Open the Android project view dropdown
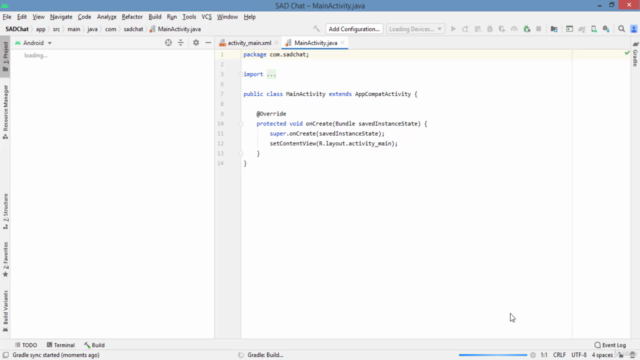640x360 pixels. pos(33,43)
